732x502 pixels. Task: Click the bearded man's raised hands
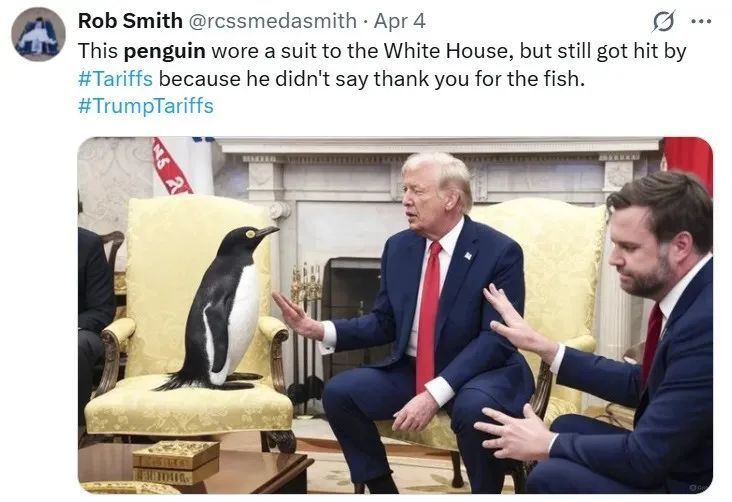pyautogui.click(x=516, y=369)
